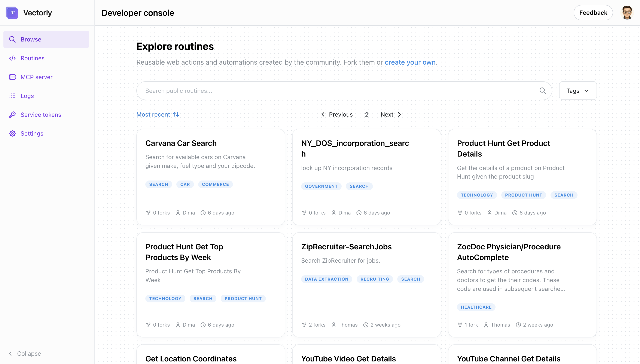Focus the Search public routines field
Image resolution: width=640 pixels, height=364 pixels.
click(338, 91)
